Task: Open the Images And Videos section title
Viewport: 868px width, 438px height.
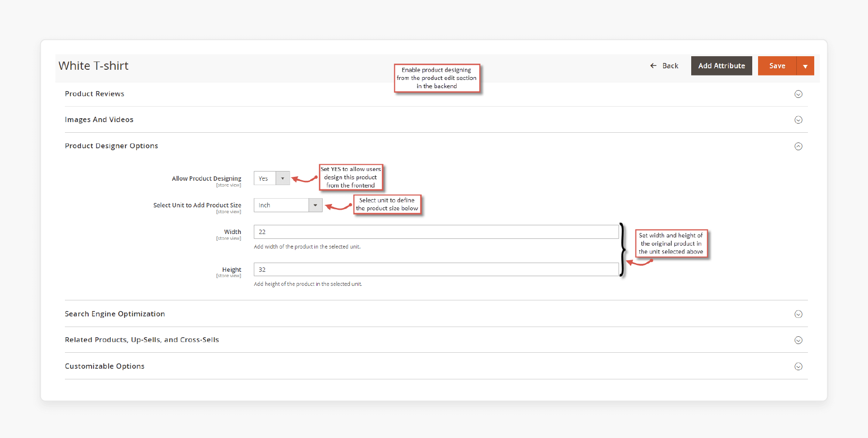Action: tap(99, 120)
